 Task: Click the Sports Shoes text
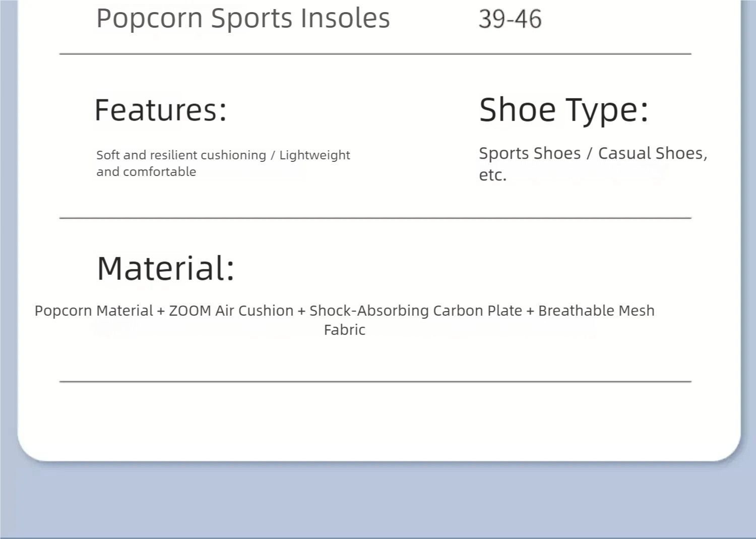530,153
